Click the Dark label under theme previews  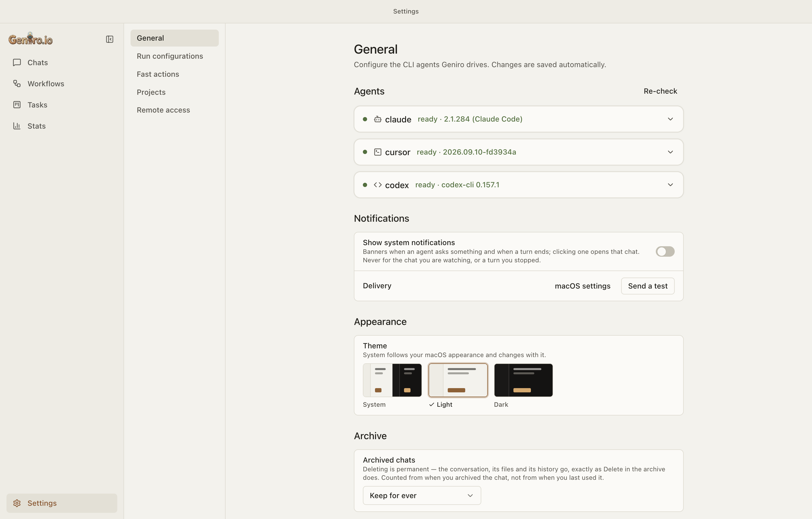(x=501, y=404)
